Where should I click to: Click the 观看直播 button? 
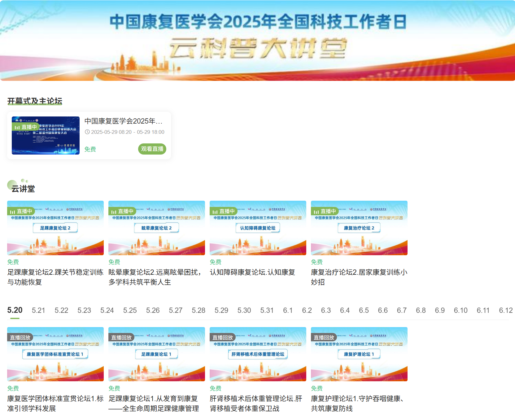(x=152, y=149)
